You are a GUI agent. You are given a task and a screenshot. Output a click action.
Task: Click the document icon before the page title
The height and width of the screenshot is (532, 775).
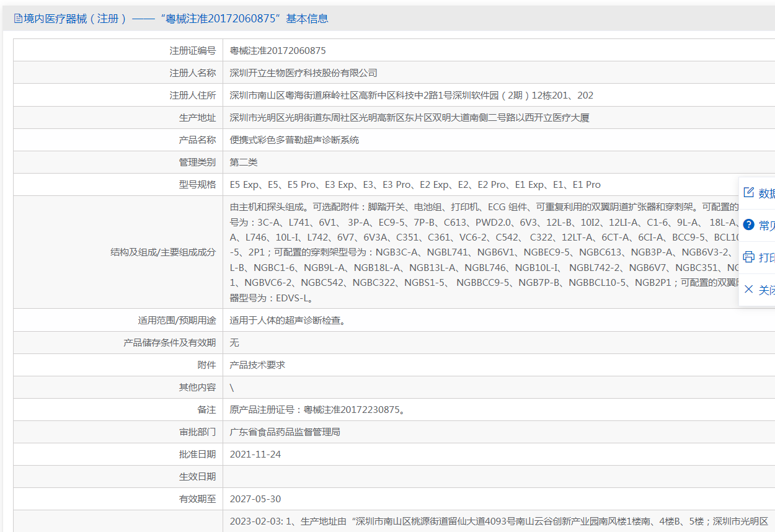point(18,19)
